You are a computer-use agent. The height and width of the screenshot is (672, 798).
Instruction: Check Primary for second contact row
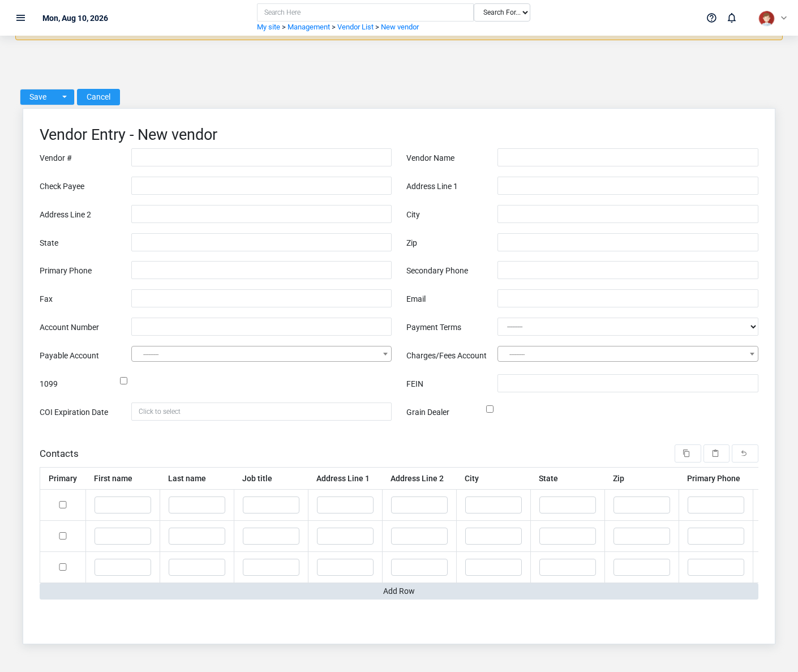point(63,536)
